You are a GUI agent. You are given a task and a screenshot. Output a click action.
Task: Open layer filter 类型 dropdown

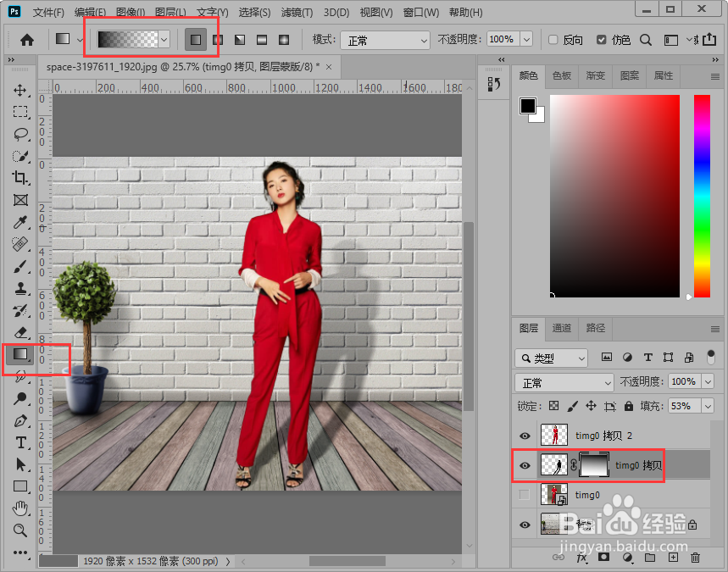(551, 358)
